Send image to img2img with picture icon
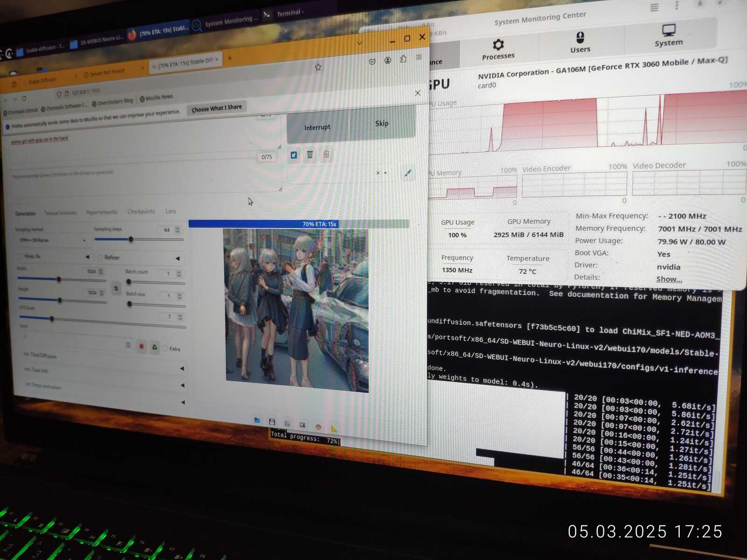 coord(303,425)
